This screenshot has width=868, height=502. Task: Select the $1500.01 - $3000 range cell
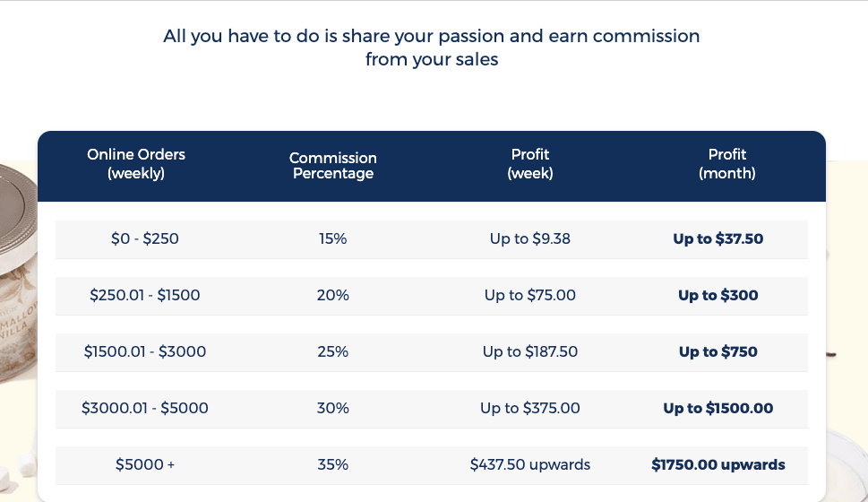click(x=145, y=351)
